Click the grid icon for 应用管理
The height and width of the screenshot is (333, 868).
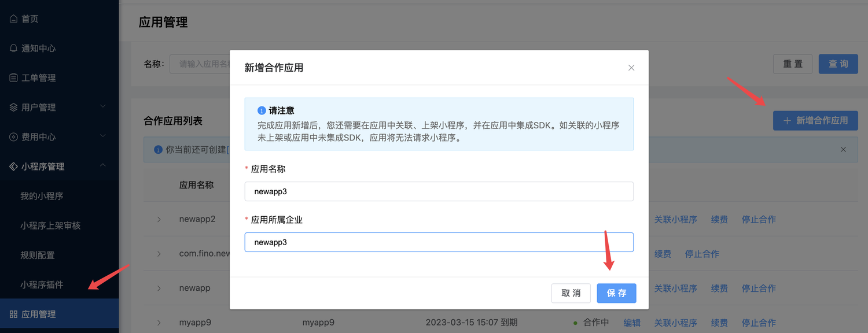(x=14, y=314)
